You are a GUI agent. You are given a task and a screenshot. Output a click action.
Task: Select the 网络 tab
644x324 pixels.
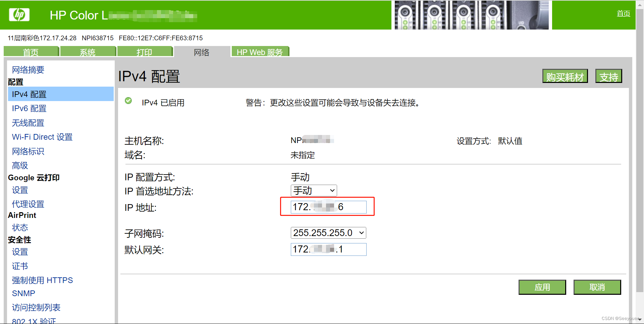(202, 52)
